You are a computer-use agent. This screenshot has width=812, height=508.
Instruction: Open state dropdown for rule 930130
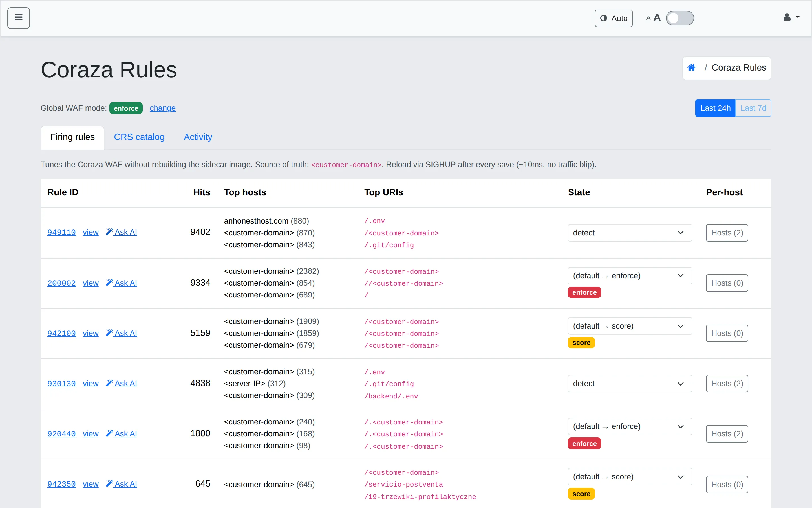(x=630, y=384)
